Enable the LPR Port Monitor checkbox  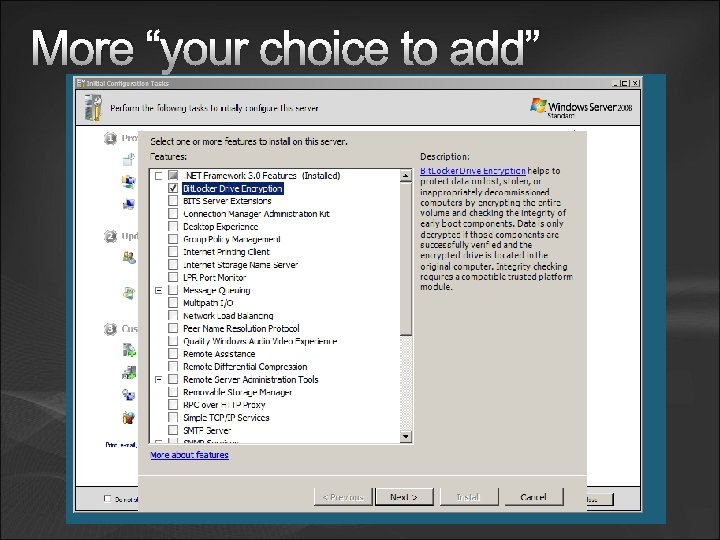(173, 277)
